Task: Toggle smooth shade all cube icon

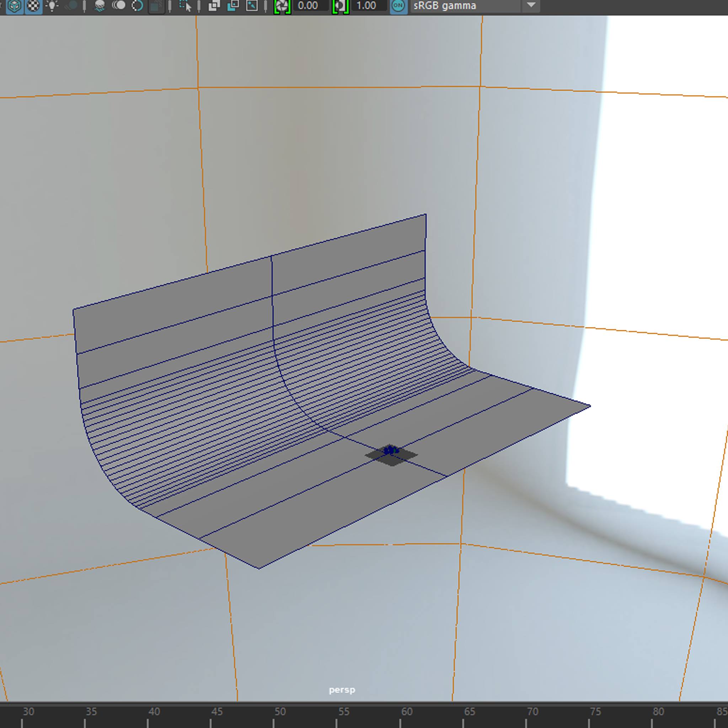Action: (14, 6)
